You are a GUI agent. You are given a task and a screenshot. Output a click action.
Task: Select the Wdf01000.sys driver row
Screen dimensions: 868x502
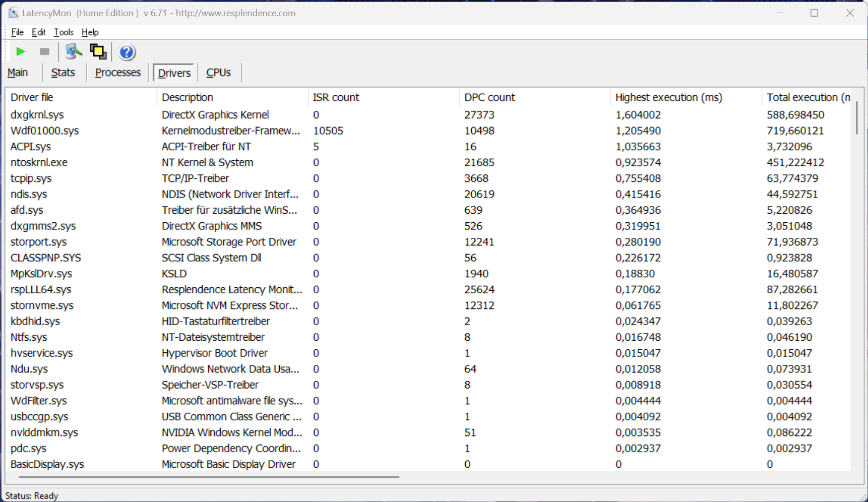428,131
